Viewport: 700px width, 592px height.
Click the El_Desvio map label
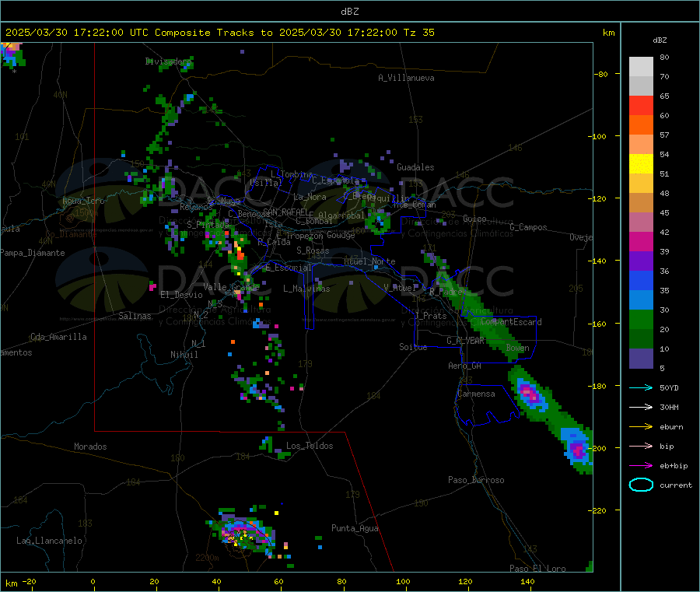click(181, 295)
